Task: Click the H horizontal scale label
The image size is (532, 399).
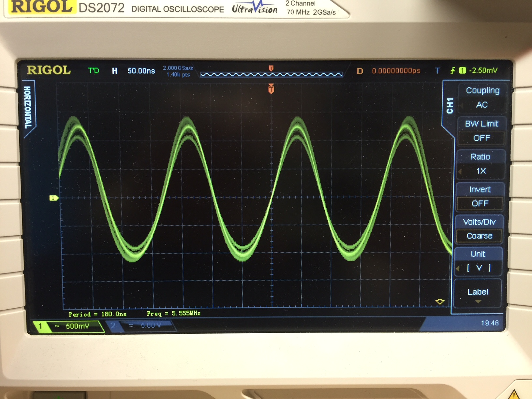Action: tap(115, 71)
